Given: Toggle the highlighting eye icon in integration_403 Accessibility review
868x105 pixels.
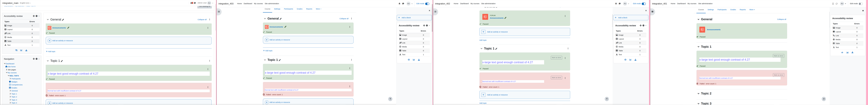Looking at the screenshot, I should click(409, 60).
